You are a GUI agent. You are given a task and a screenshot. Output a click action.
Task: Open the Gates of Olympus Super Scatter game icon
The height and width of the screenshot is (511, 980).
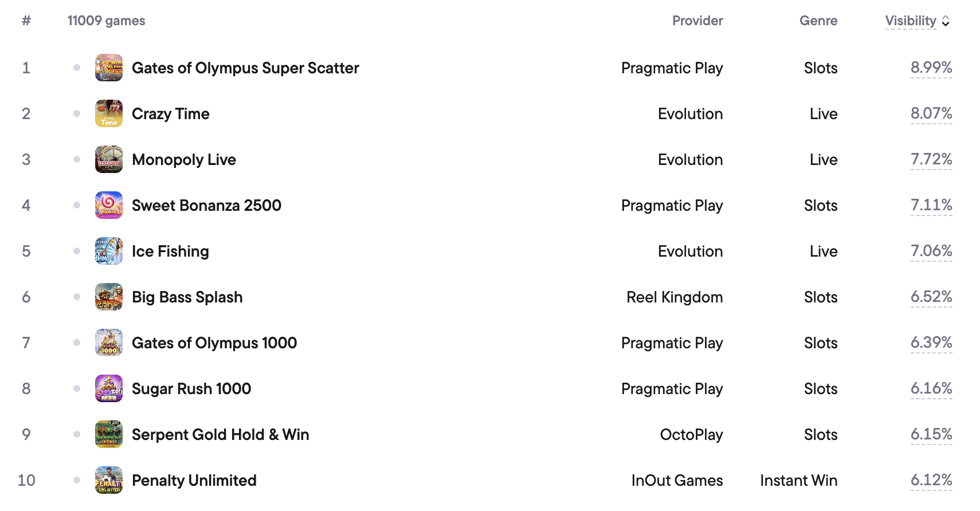[x=109, y=68]
